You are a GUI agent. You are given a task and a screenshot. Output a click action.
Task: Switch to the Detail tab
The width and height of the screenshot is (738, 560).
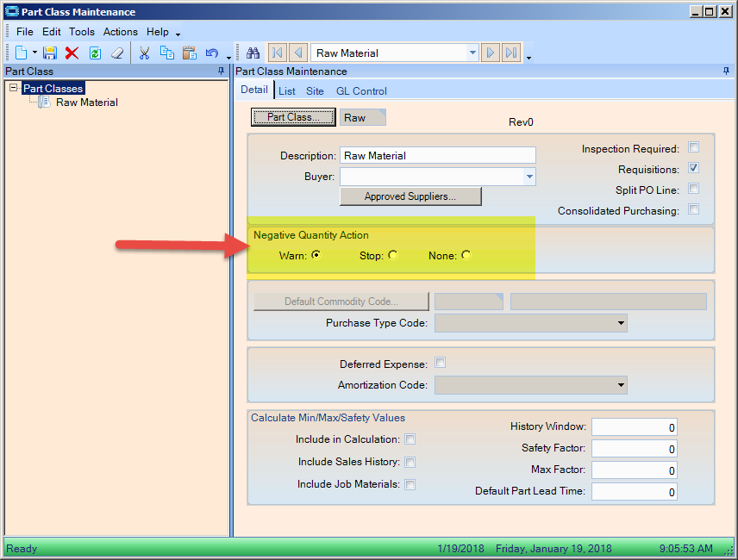[x=254, y=90]
